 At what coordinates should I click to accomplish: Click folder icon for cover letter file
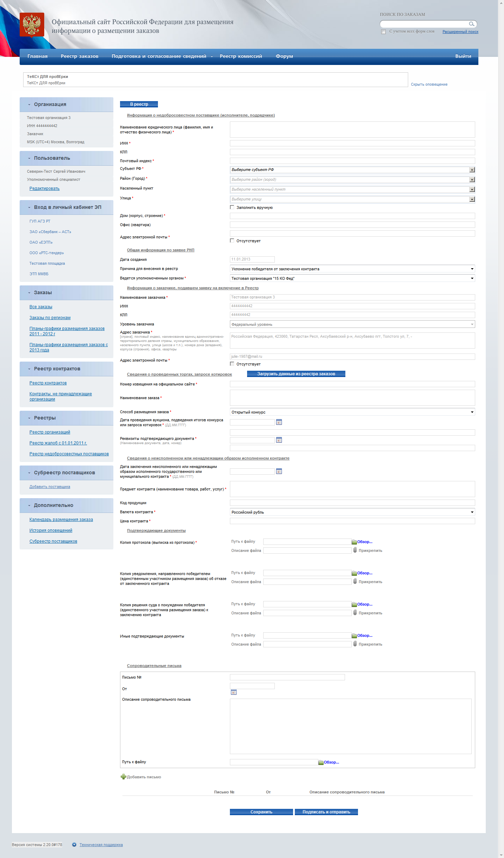(x=321, y=763)
